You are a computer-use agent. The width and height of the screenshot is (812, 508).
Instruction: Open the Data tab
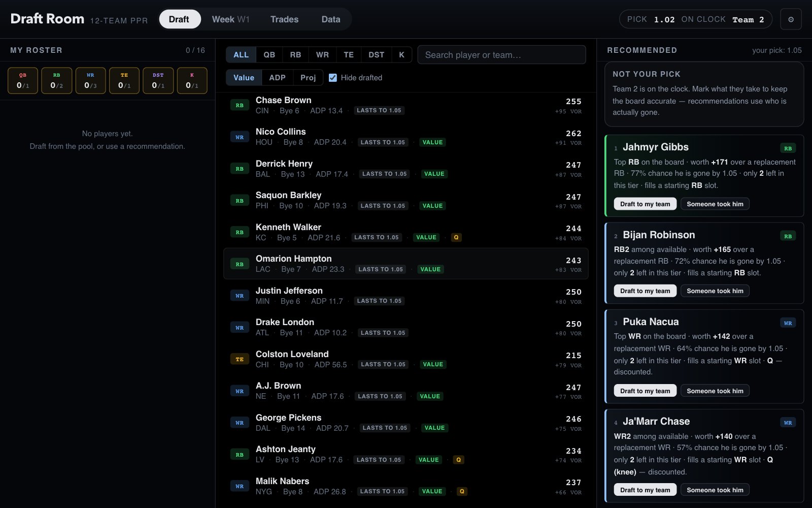point(331,19)
